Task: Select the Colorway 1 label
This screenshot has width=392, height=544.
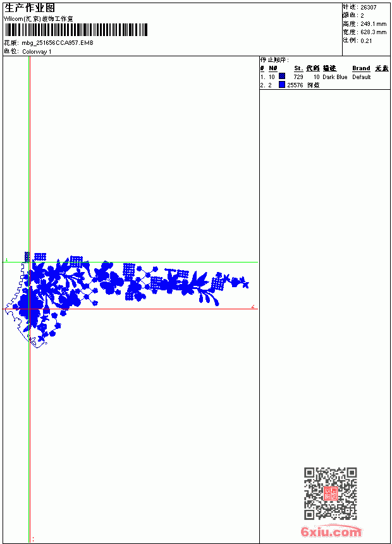Action: click(37, 52)
